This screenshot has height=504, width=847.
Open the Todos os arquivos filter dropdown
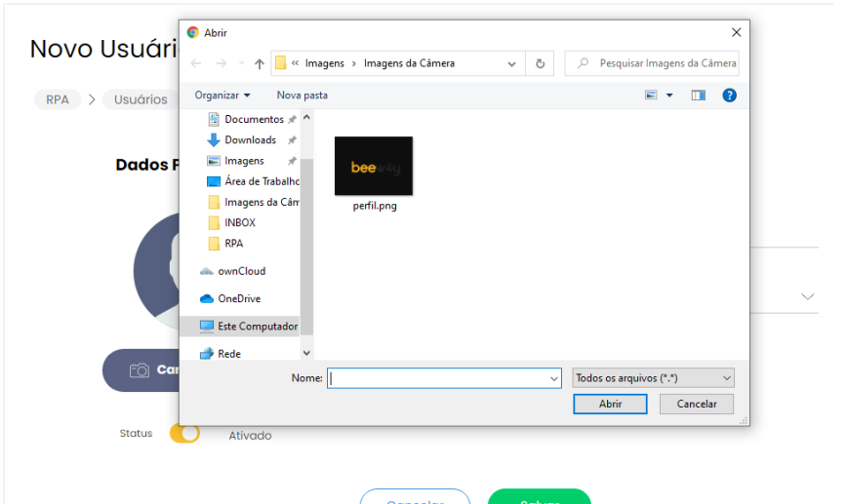[653, 377]
